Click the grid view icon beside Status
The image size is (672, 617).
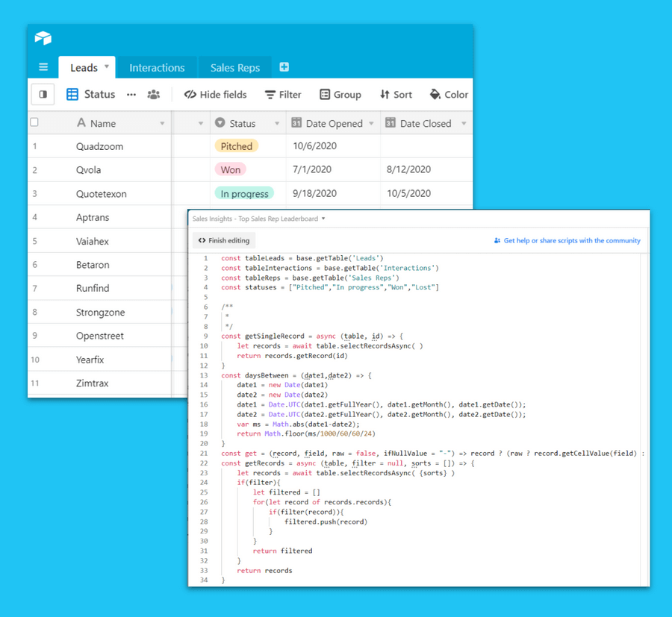(72, 95)
